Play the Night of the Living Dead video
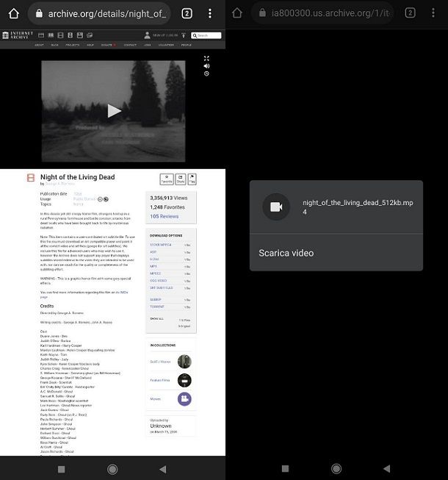The width and height of the screenshot is (448, 480). click(115, 111)
